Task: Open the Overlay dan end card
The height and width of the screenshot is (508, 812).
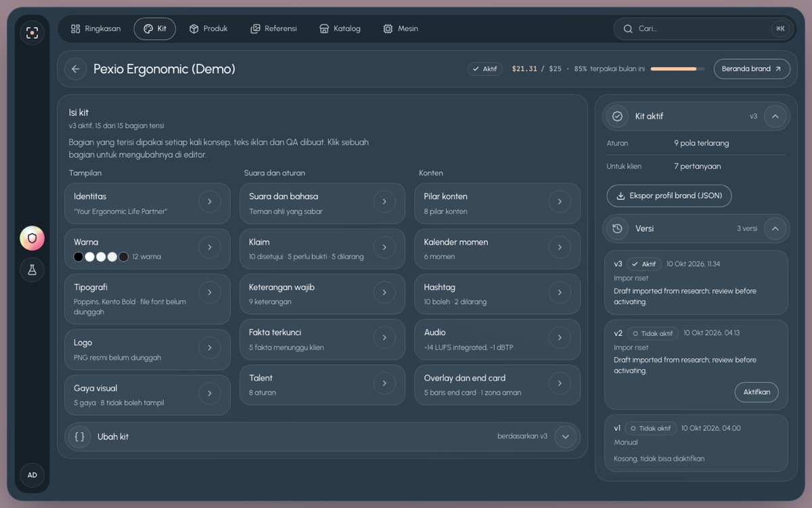Action: click(497, 385)
